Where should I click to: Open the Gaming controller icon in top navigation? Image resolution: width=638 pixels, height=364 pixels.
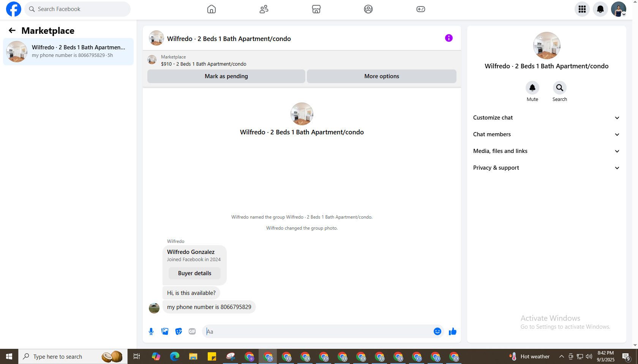[421, 9]
